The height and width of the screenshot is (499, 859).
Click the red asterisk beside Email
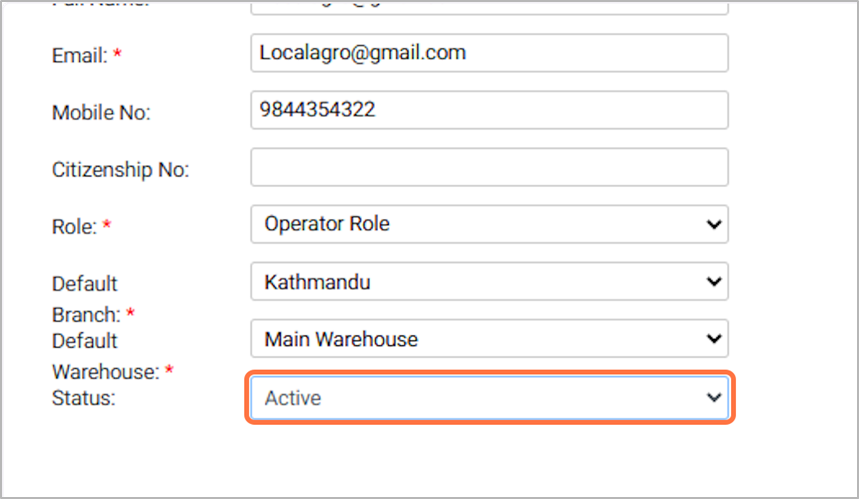pyautogui.click(x=117, y=56)
